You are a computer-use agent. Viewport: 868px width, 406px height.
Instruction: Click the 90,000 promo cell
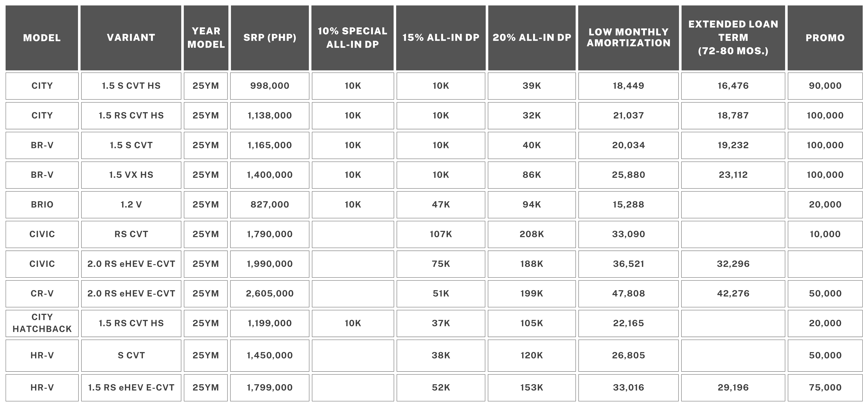[825, 86]
